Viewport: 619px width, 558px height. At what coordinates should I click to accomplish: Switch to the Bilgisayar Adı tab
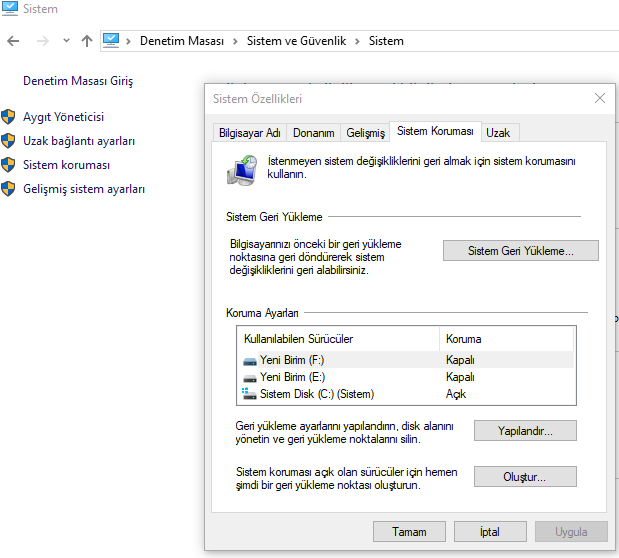coord(249,133)
